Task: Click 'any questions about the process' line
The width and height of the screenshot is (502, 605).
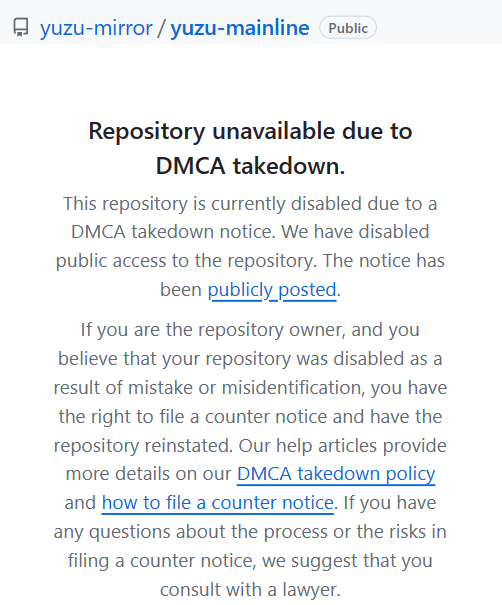Action: click(250, 532)
